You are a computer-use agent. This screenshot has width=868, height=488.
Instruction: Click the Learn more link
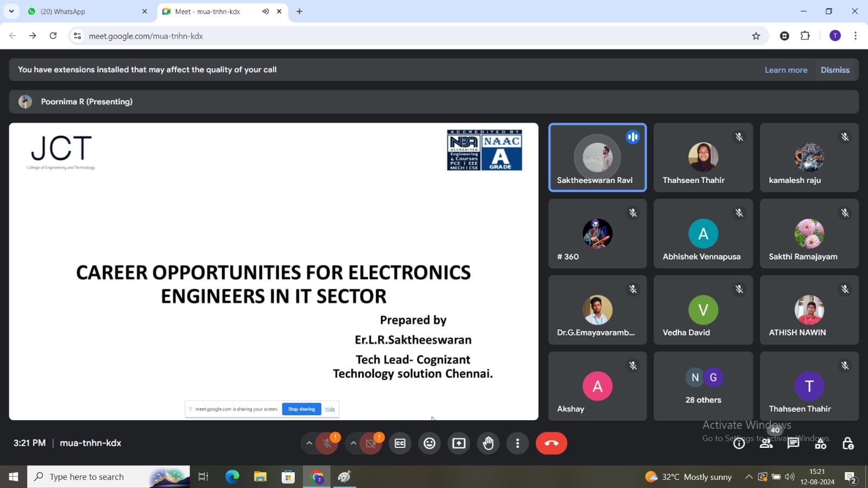click(785, 70)
